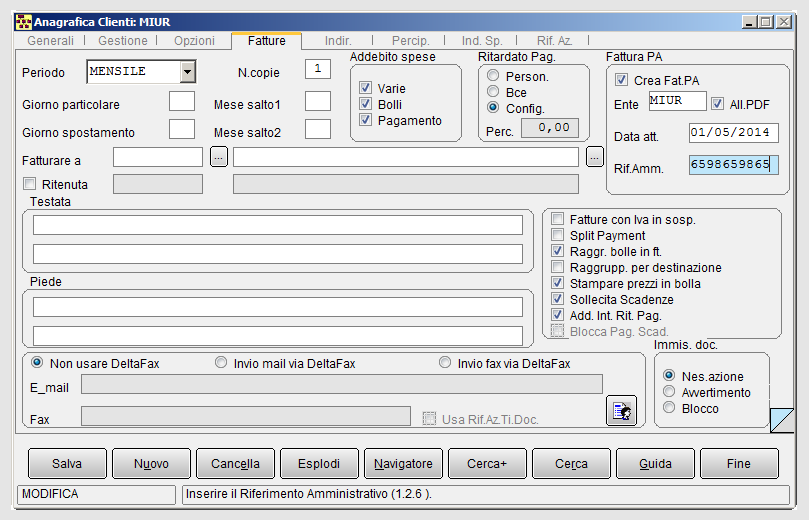Click the Giorno spostamento field

tap(182, 129)
